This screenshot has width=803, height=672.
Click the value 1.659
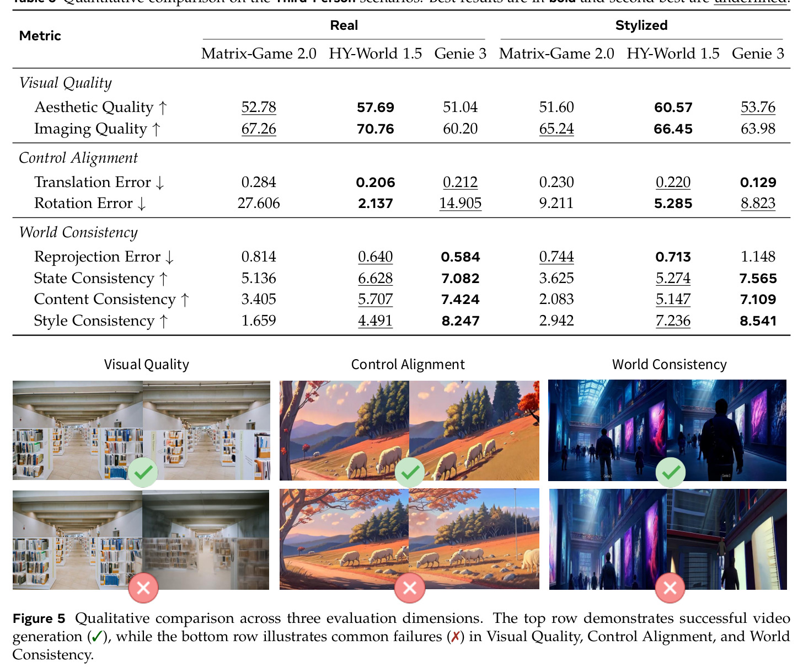click(259, 321)
